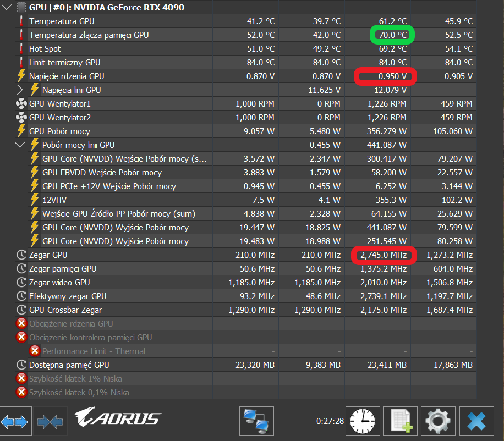Select the Temperatura GPU row label

tap(62, 21)
